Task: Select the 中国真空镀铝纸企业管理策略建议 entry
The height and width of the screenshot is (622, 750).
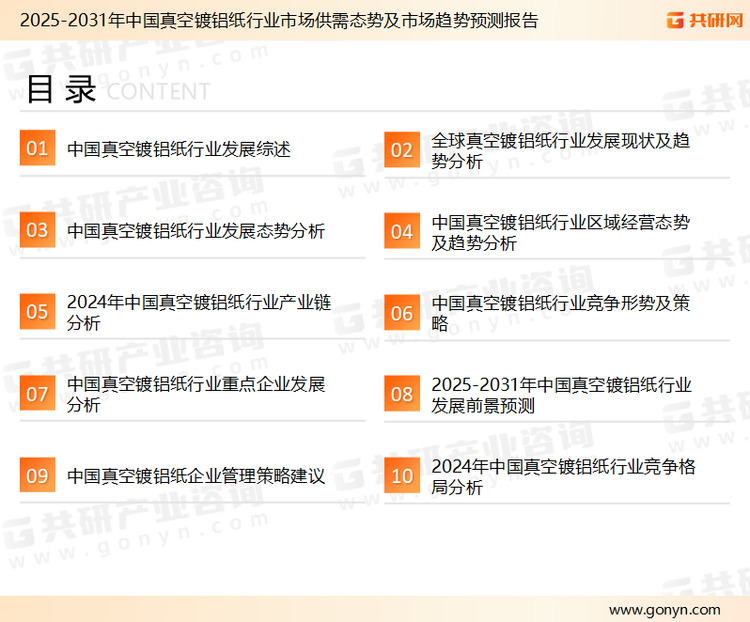Action: click(196, 476)
